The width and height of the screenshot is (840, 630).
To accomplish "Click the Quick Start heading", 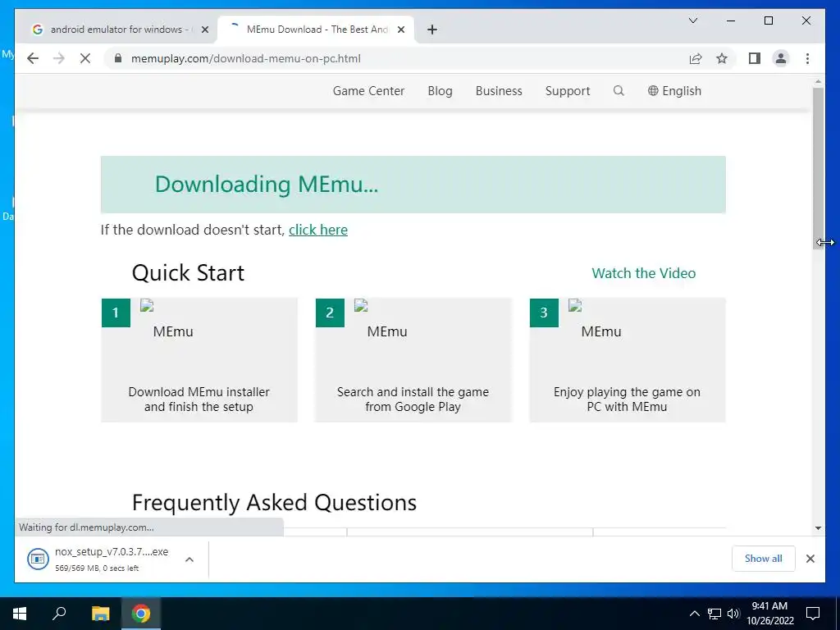I will click(188, 272).
